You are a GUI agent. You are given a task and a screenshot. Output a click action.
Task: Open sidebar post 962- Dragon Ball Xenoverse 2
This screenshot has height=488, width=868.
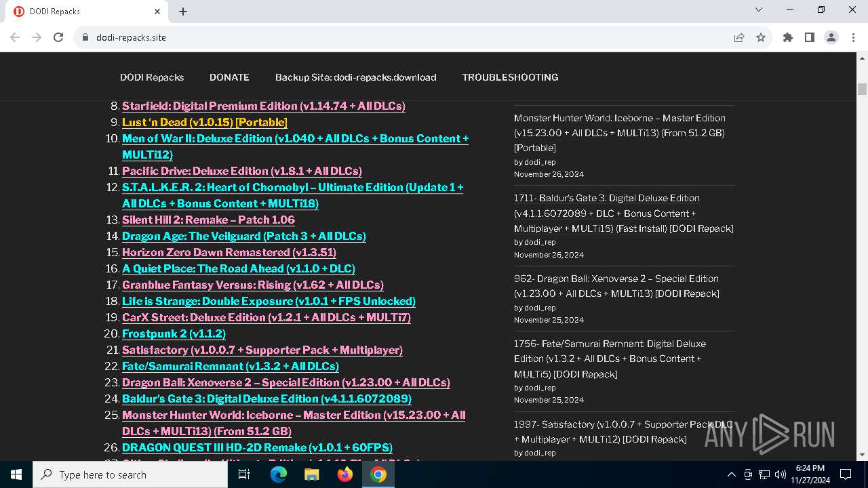[x=616, y=286]
